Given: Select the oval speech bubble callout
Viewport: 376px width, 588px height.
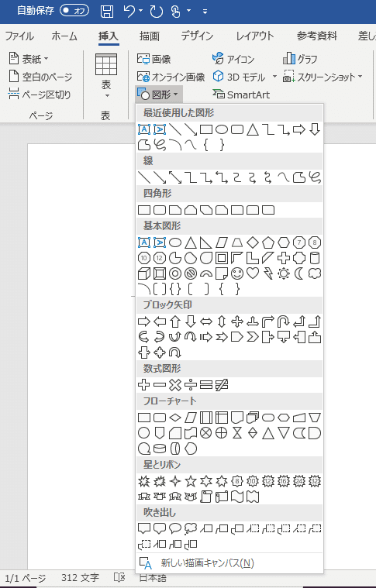Looking at the screenshot, I should 175,529.
